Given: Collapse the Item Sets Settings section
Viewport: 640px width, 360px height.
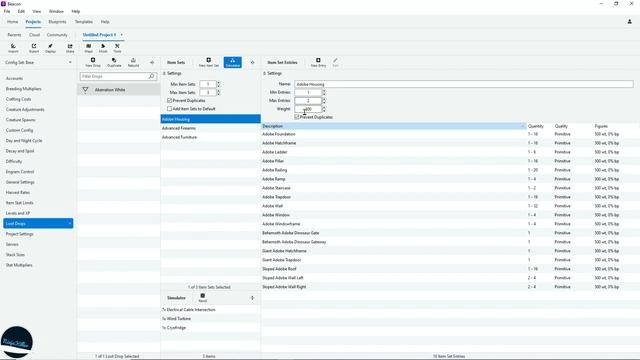Looking at the screenshot, I should (x=164, y=73).
